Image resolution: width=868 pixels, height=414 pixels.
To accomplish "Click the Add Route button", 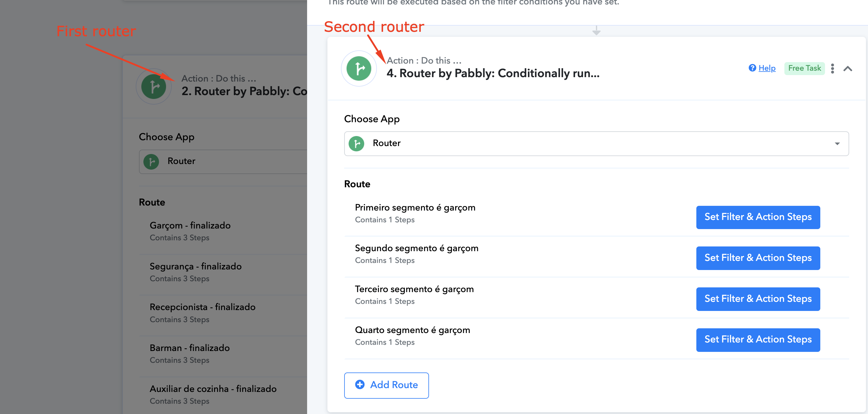I will (x=387, y=385).
